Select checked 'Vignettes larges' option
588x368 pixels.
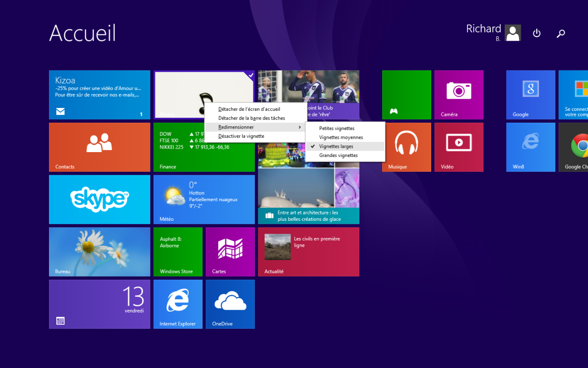click(x=345, y=146)
